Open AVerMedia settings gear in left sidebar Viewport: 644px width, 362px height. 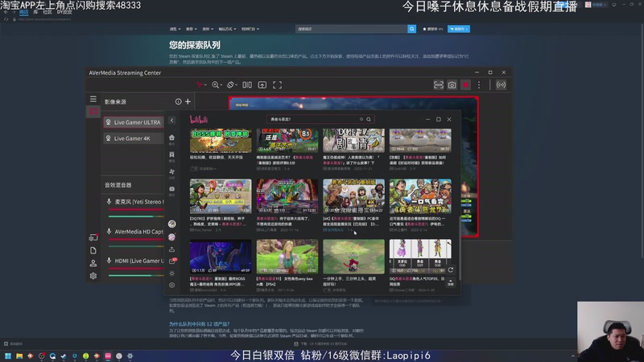(x=93, y=276)
